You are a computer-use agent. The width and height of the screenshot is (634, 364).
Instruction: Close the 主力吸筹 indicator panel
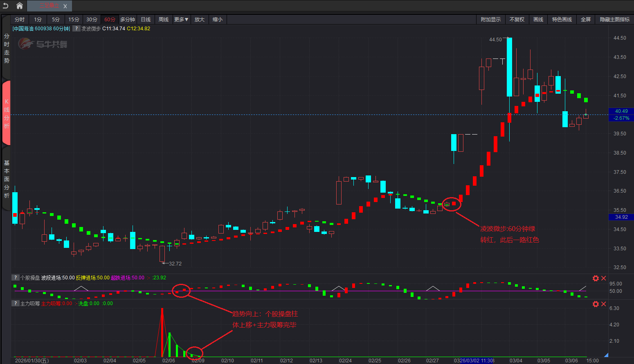[x=603, y=304]
